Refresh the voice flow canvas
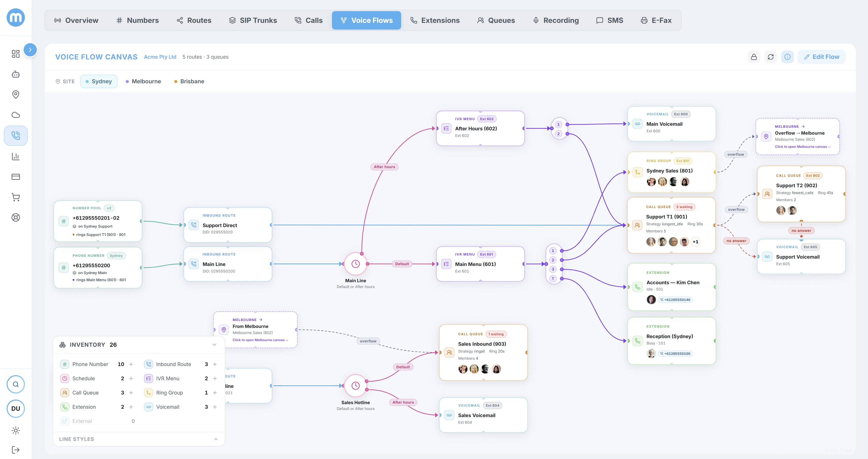The height and width of the screenshot is (459, 868). 771,57
